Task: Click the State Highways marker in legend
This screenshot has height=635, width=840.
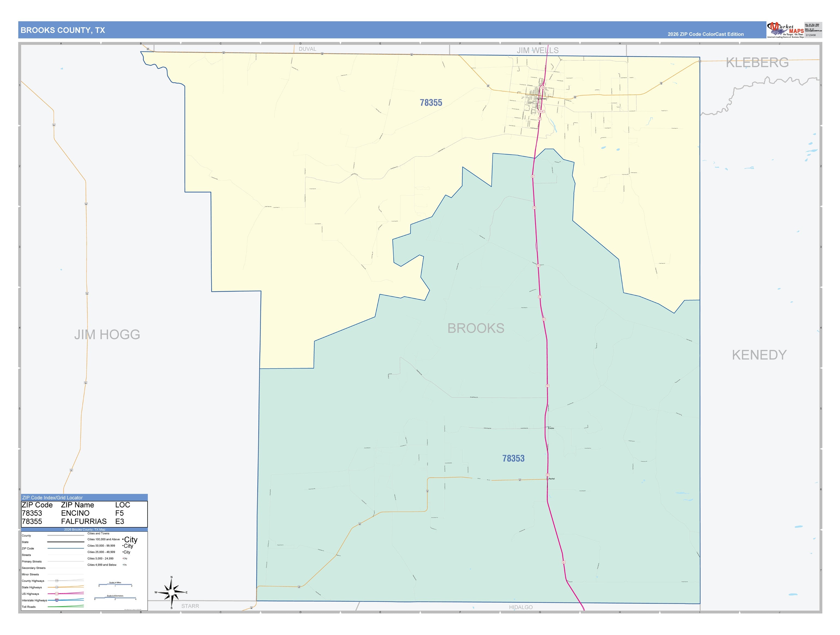Action: coord(56,588)
